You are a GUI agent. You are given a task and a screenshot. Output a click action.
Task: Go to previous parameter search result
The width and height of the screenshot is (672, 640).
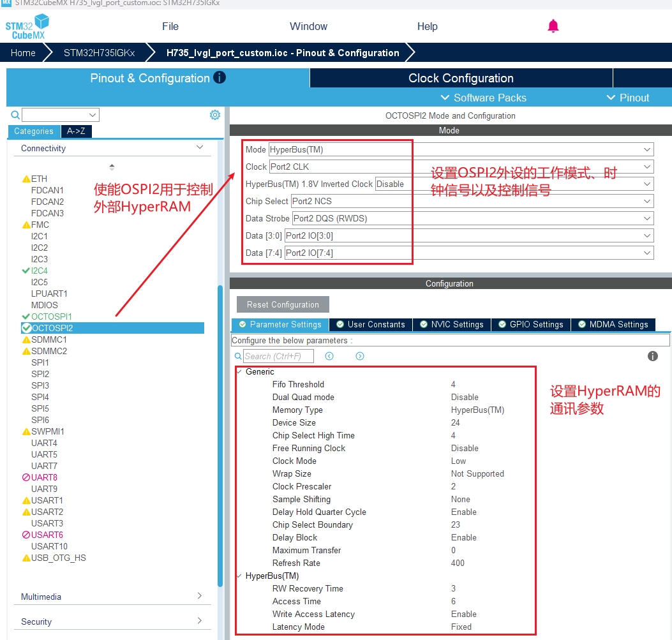(x=329, y=356)
